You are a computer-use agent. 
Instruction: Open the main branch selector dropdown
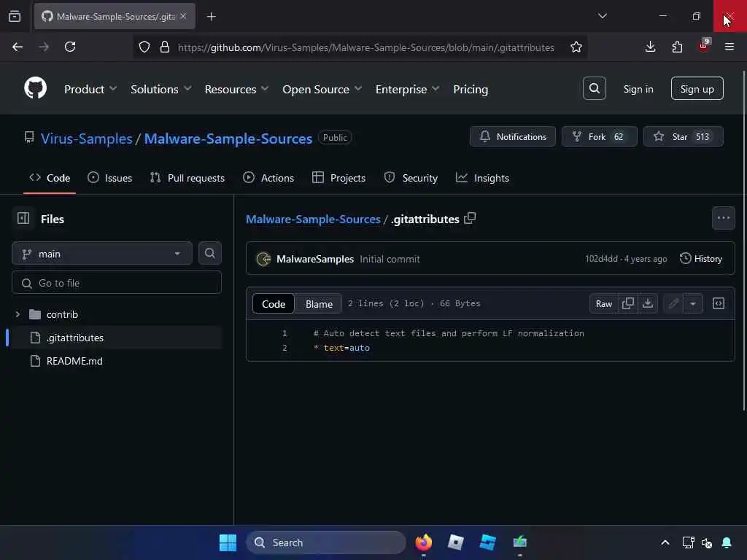coord(102,253)
